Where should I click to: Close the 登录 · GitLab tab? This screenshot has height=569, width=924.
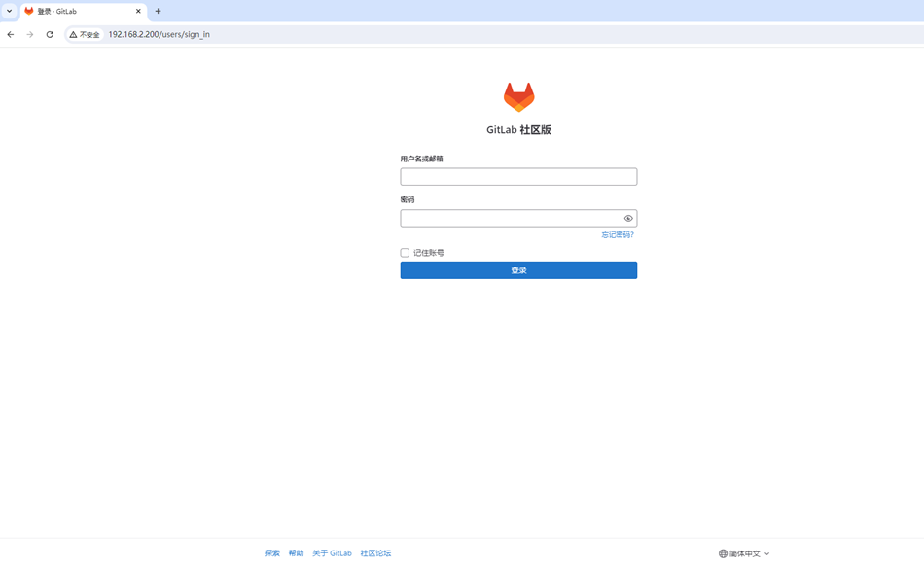pos(138,12)
